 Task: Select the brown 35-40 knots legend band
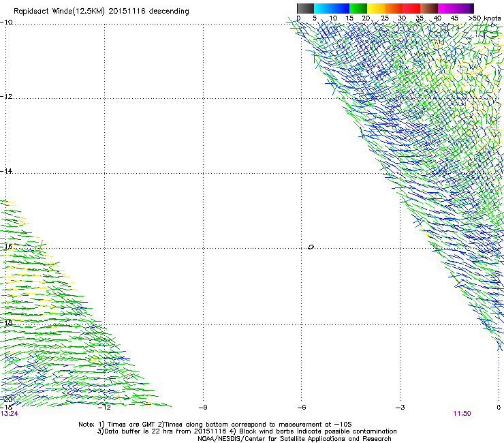click(429, 8)
